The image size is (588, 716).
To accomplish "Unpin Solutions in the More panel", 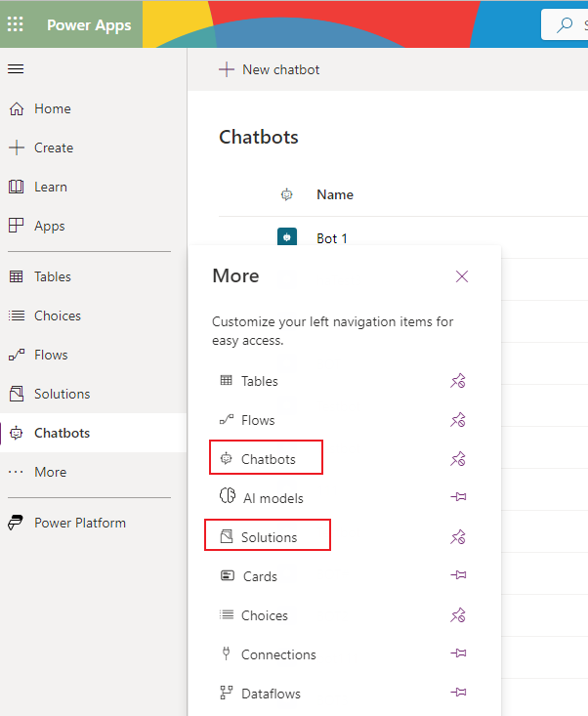I will [x=458, y=537].
